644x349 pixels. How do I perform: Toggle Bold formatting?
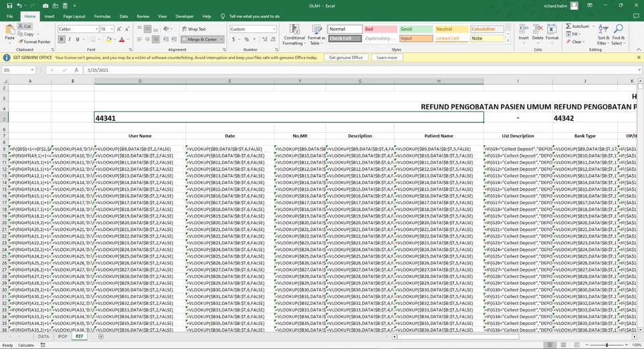click(62, 40)
